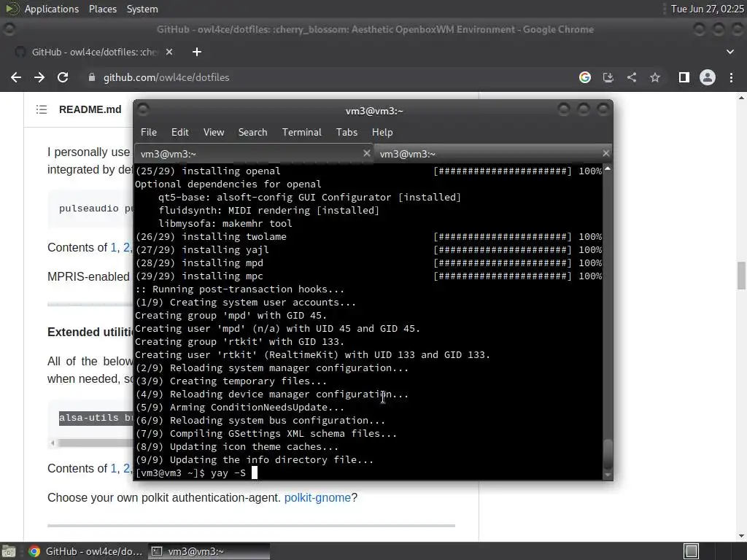Click the README.md heading
747x560 pixels.
90,109
